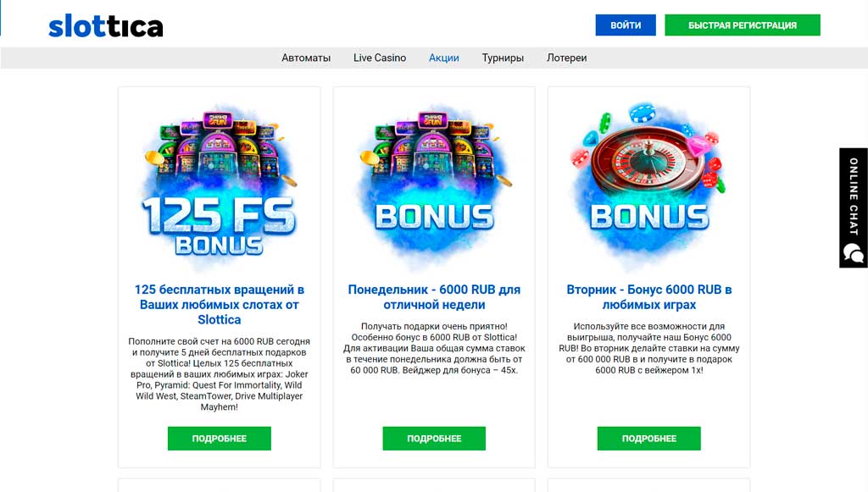Open the online chat speech bubble icon

pos(853,253)
